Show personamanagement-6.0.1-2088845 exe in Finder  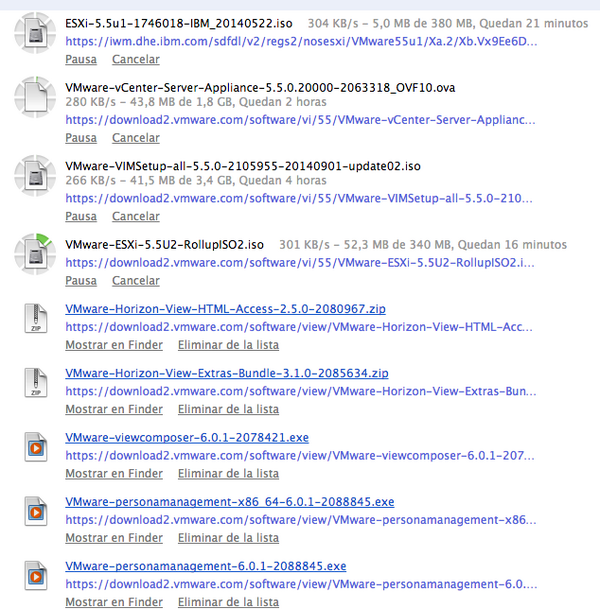tap(114, 602)
